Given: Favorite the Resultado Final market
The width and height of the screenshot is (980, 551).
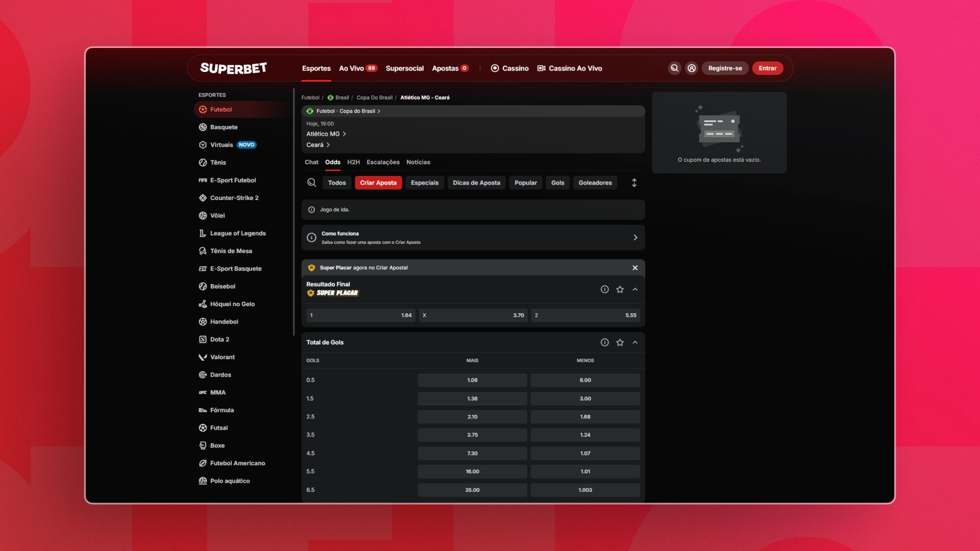Looking at the screenshot, I should [x=620, y=289].
